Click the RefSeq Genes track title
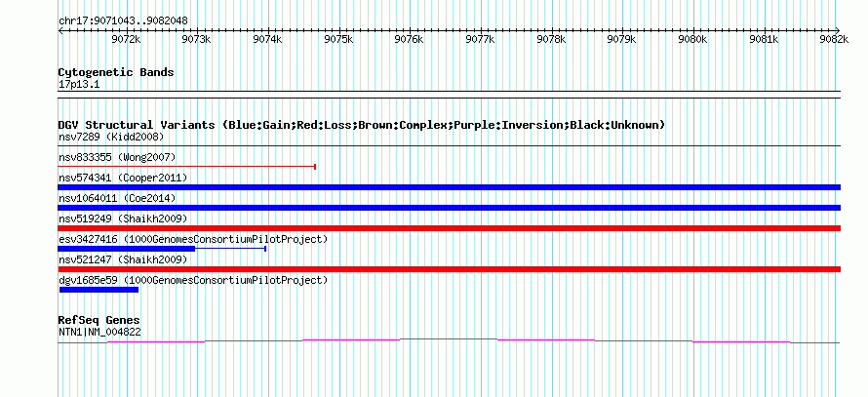 coord(99,321)
